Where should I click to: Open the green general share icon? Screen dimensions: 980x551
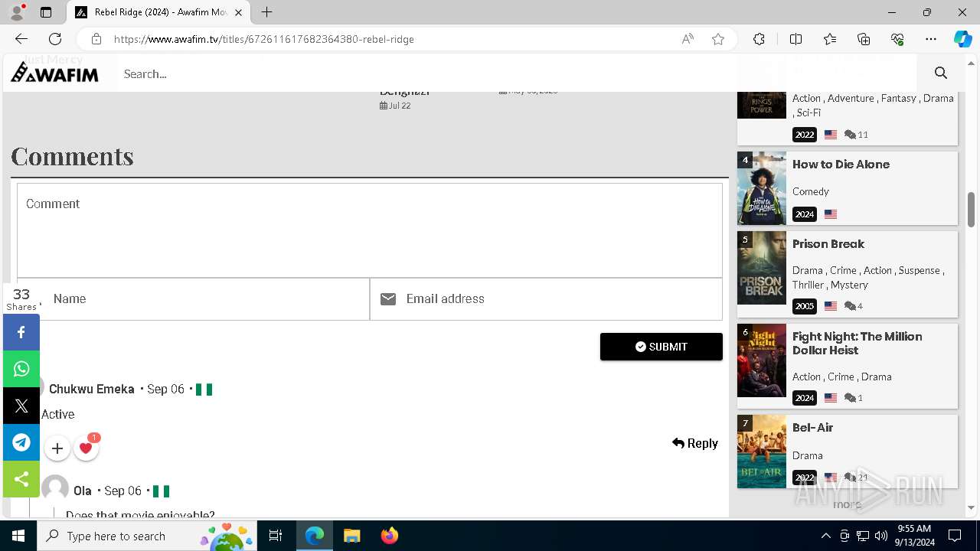[21, 479]
